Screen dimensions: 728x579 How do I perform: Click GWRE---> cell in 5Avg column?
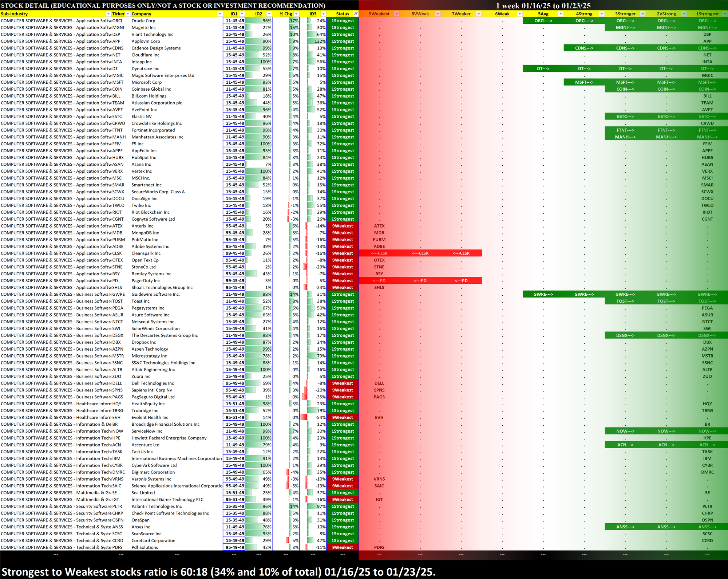pyautogui.click(x=543, y=294)
